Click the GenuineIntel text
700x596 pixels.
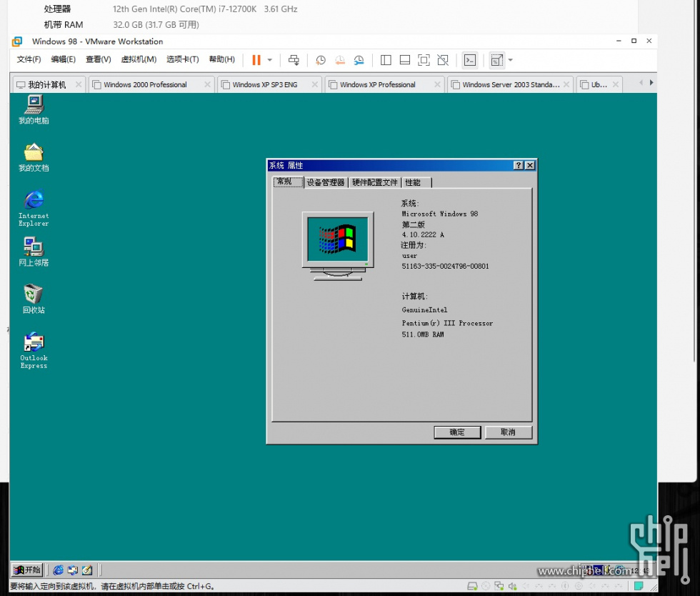point(424,309)
